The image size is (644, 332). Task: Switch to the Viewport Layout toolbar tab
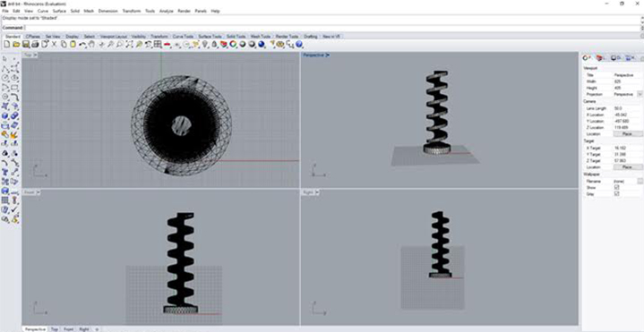point(114,37)
